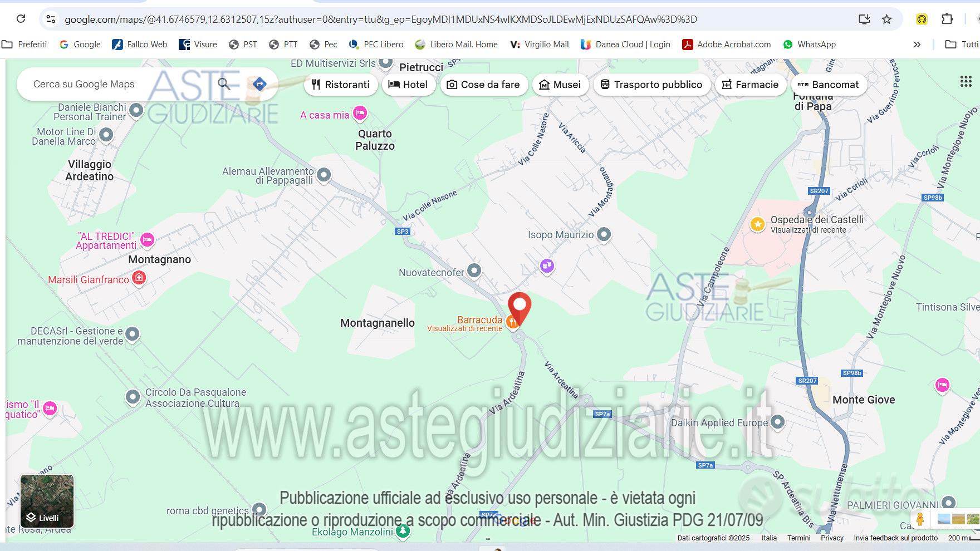Select the Musei chip
Screen dimensions: 980x551
(x=560, y=85)
